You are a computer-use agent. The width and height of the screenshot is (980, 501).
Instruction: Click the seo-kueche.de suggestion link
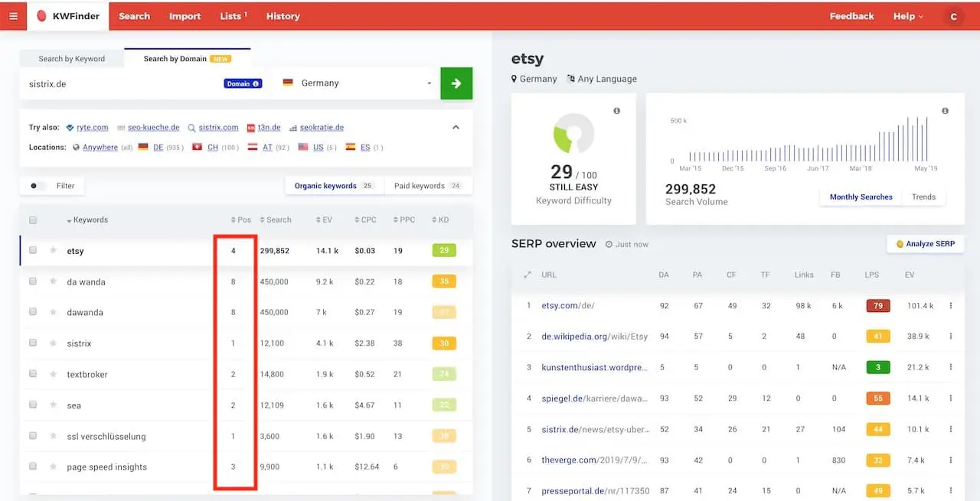tap(153, 128)
